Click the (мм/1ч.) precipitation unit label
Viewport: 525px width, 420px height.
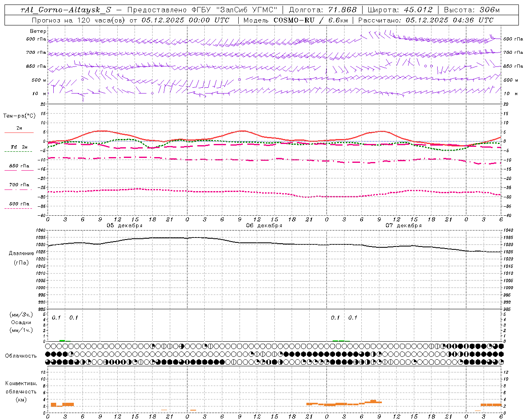[21, 330]
